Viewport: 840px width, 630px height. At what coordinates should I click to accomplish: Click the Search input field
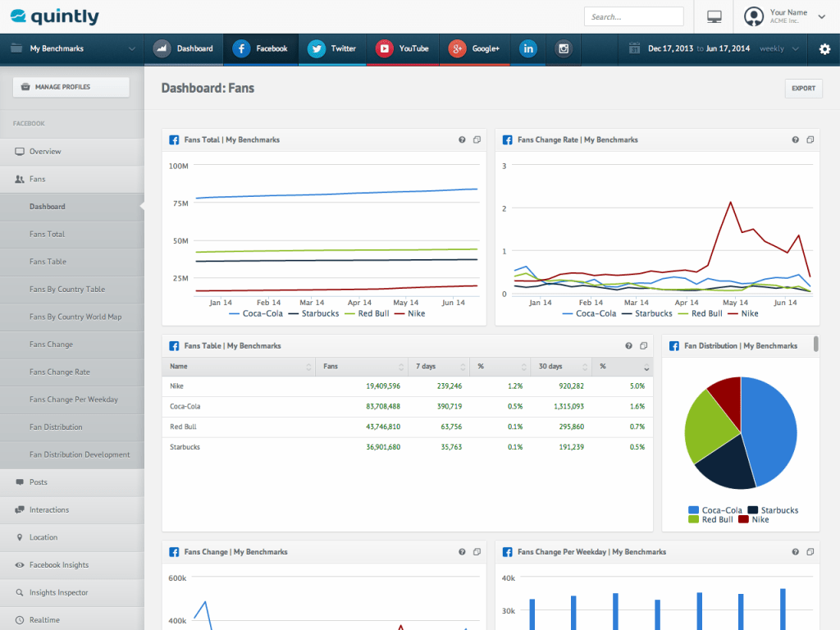coord(633,16)
